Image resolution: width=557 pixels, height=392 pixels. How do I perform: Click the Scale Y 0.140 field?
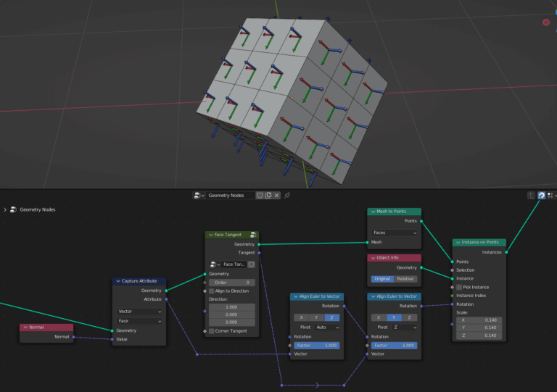[479, 328]
